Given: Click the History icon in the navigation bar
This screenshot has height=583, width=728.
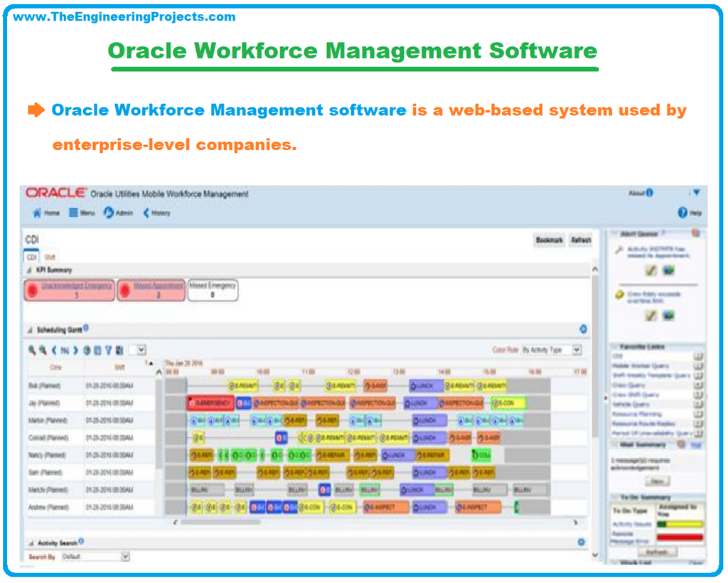Looking at the screenshot, I should click(x=146, y=213).
